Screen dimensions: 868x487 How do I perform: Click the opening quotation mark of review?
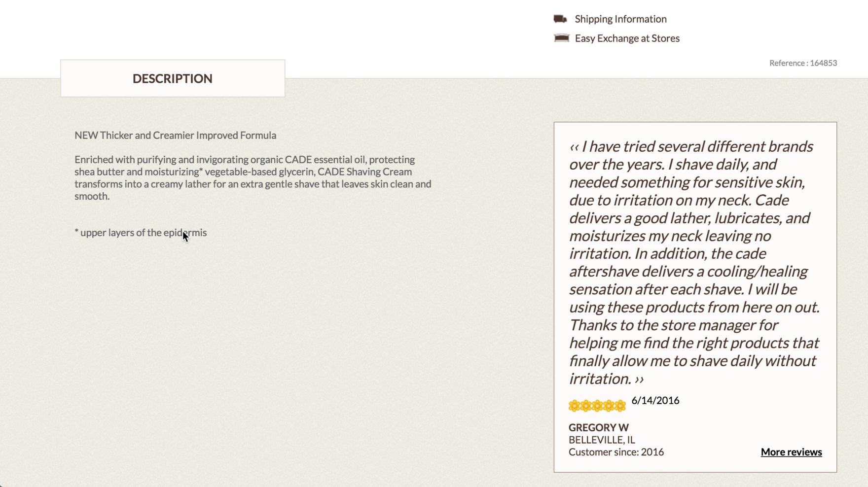[x=574, y=147]
